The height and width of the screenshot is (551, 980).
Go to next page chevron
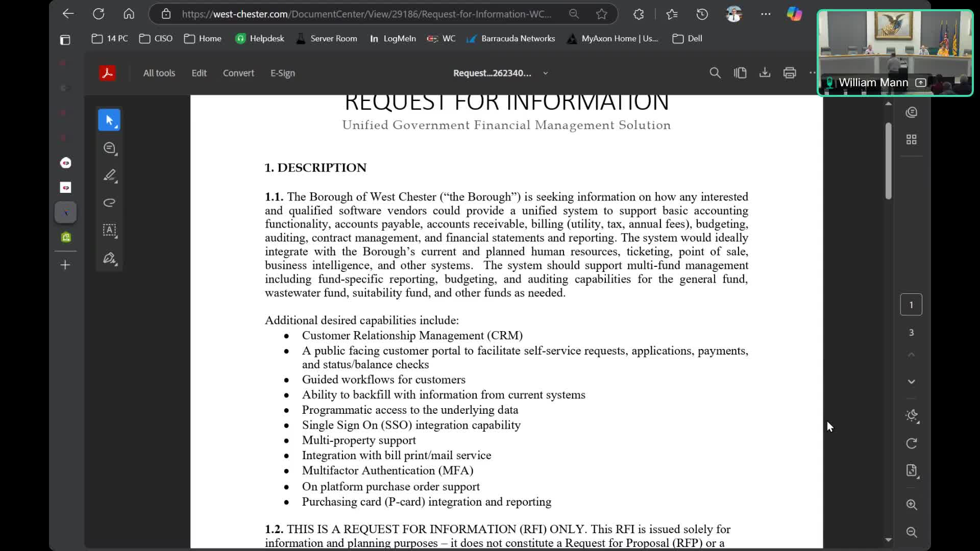point(911,382)
